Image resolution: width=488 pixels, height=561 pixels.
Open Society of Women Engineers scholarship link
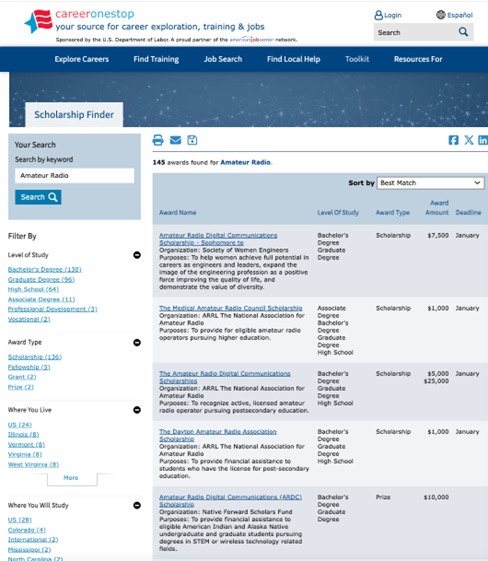pos(218,239)
